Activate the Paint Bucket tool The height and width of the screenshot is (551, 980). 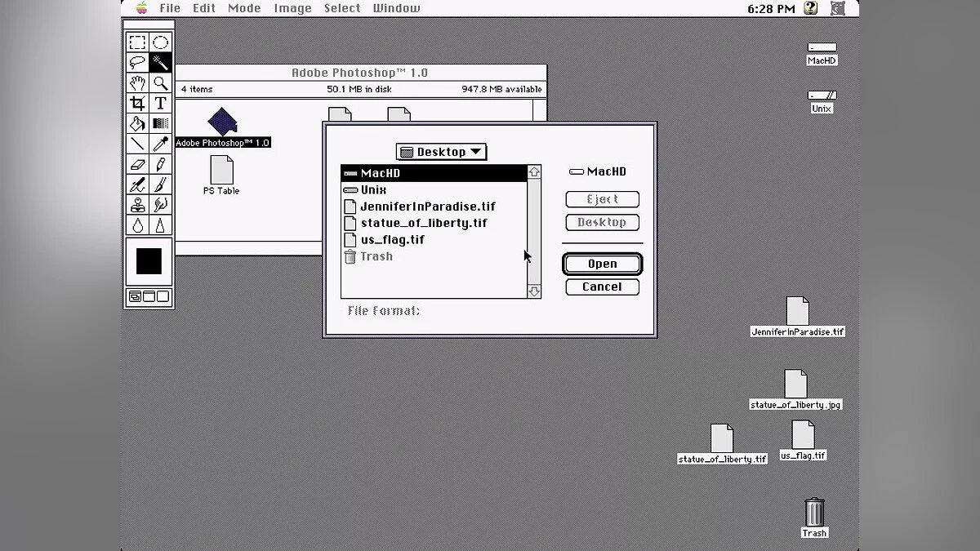click(137, 124)
